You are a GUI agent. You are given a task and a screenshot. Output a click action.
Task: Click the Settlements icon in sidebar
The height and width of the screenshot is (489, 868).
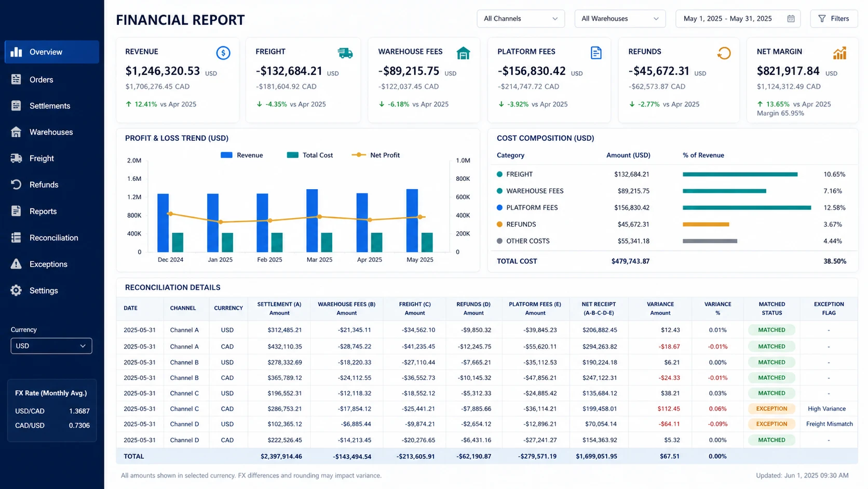click(16, 106)
